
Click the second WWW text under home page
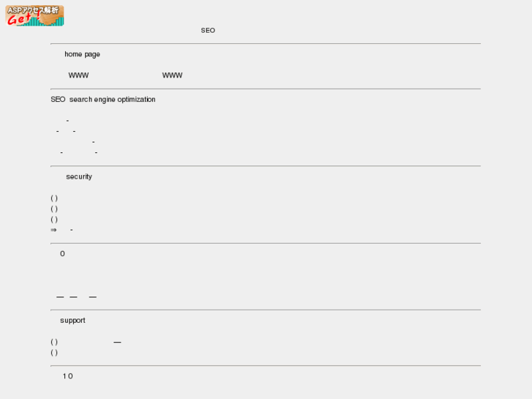click(172, 75)
